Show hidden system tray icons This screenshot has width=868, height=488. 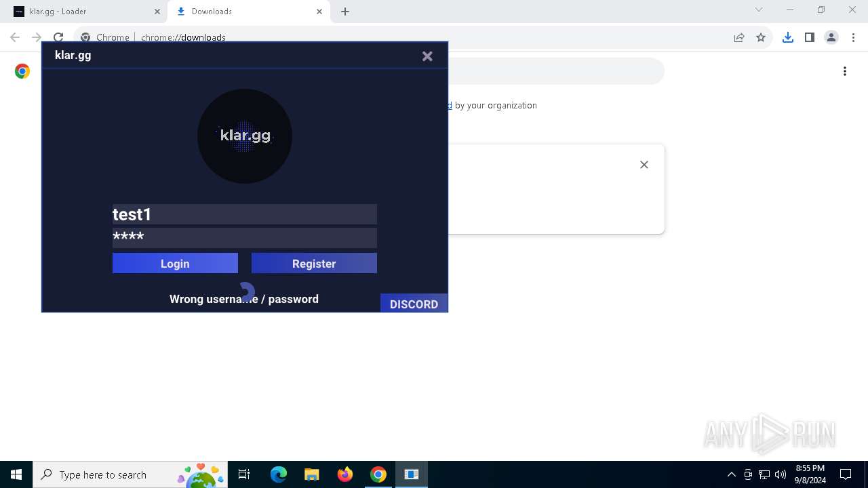point(731,474)
